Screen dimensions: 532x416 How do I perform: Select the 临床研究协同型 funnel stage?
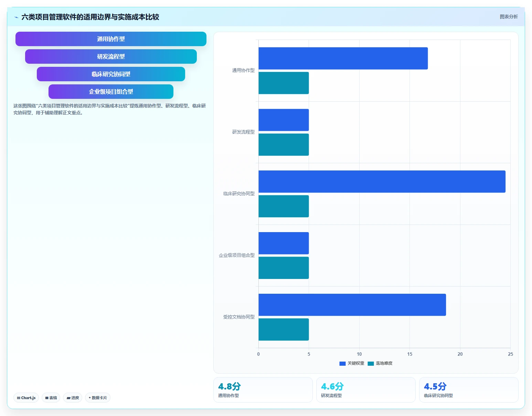pos(111,74)
